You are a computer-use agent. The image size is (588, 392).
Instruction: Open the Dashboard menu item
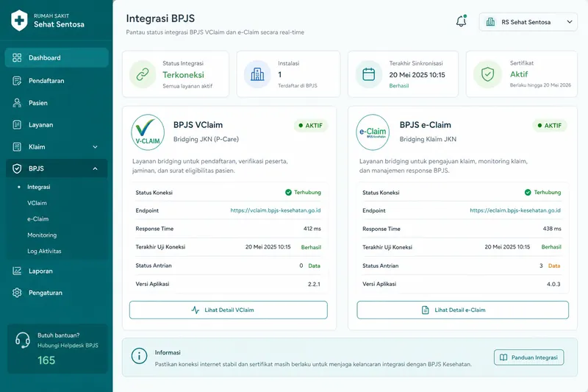[57, 58]
